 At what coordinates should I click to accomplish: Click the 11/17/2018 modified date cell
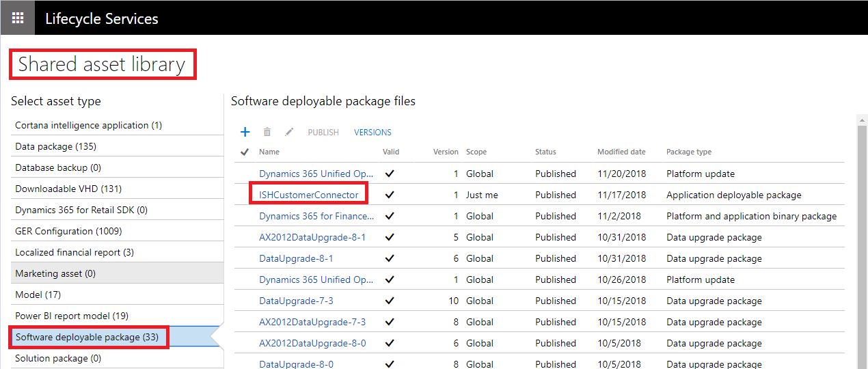tap(621, 195)
